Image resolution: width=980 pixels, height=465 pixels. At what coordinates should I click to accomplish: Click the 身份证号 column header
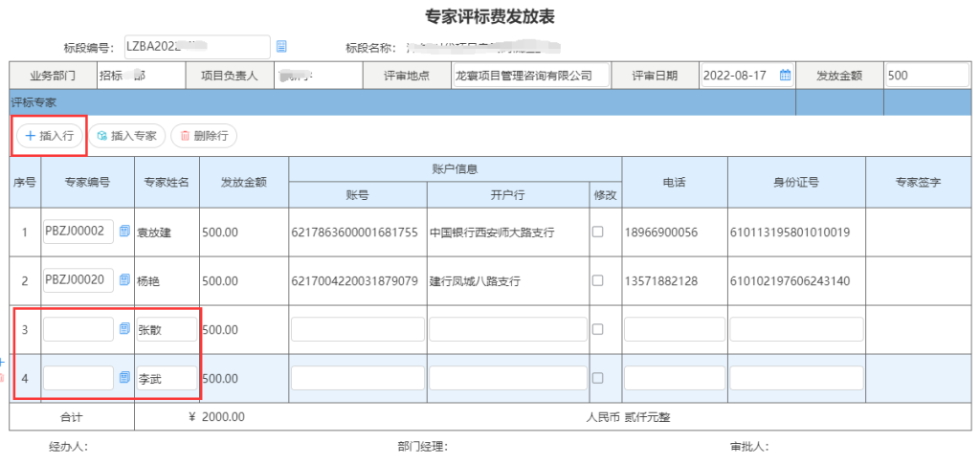point(797,183)
